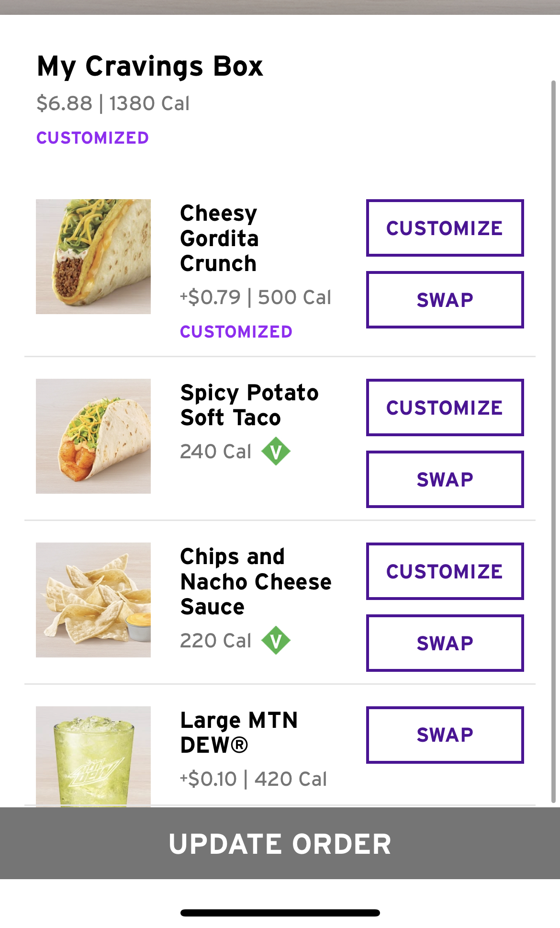
Task: Tap the My Cravings Box heading
Action: [150, 66]
